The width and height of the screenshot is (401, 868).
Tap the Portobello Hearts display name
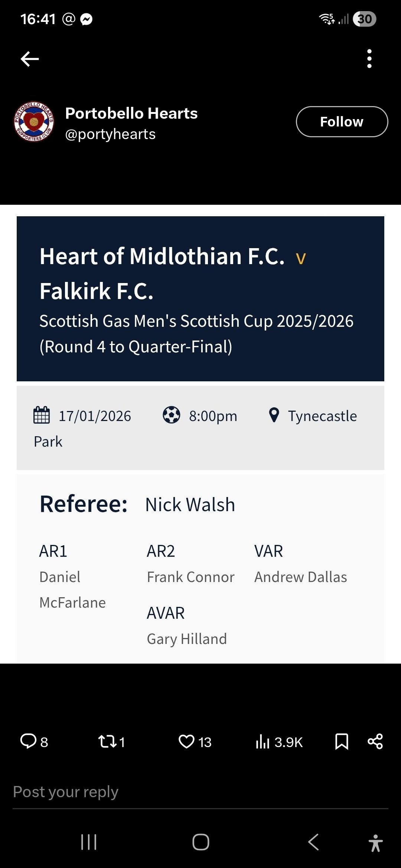tap(131, 113)
